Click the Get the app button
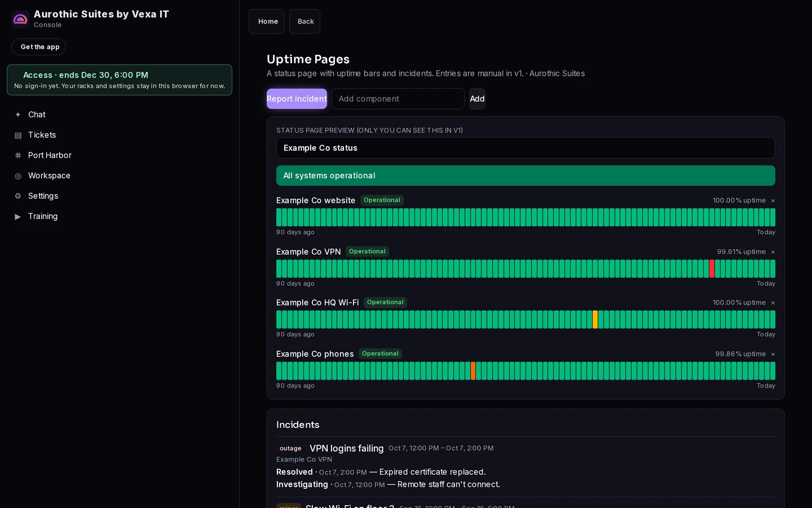Viewport: 812px width, 508px height. pyautogui.click(x=38, y=47)
